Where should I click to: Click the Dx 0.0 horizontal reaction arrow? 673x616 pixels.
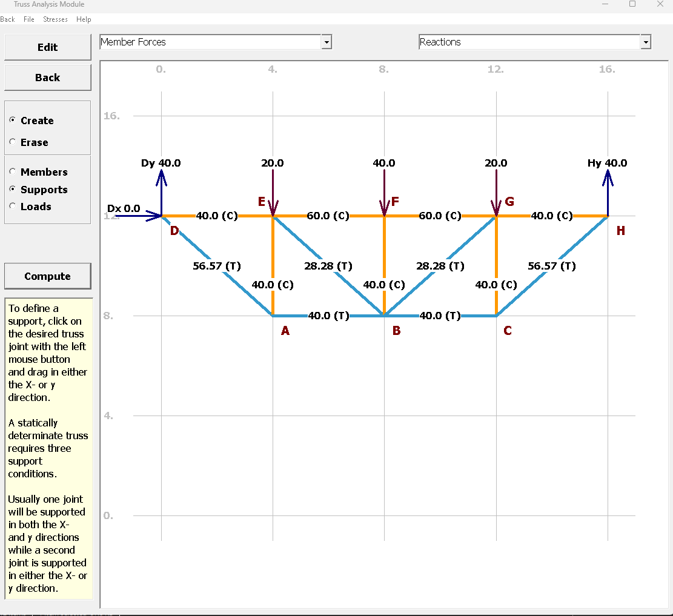point(138,216)
